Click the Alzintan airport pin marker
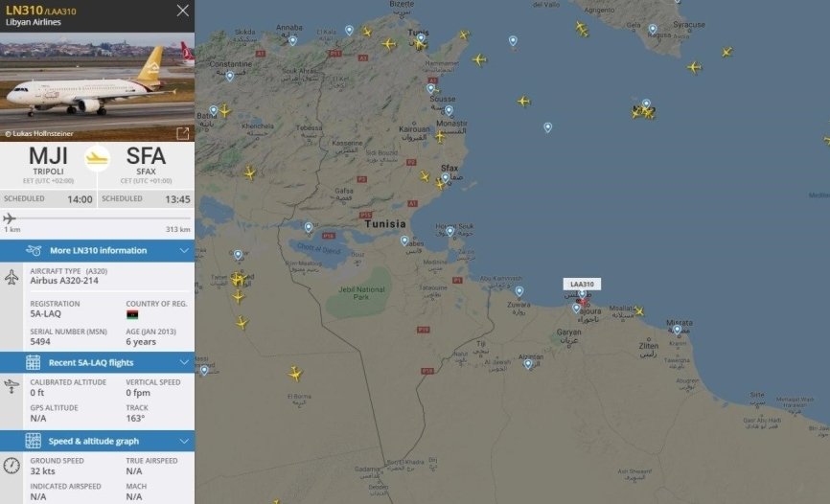This screenshot has height=504, width=830. coord(528,364)
